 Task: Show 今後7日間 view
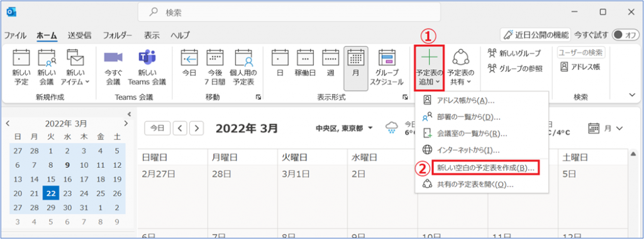(215, 67)
